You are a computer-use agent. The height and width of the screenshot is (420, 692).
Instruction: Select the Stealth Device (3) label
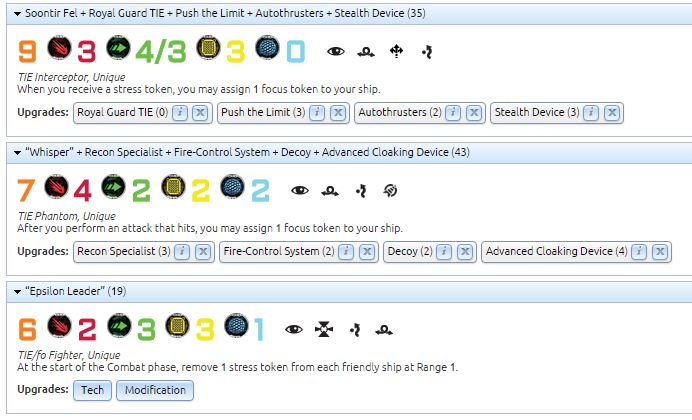tap(537, 112)
